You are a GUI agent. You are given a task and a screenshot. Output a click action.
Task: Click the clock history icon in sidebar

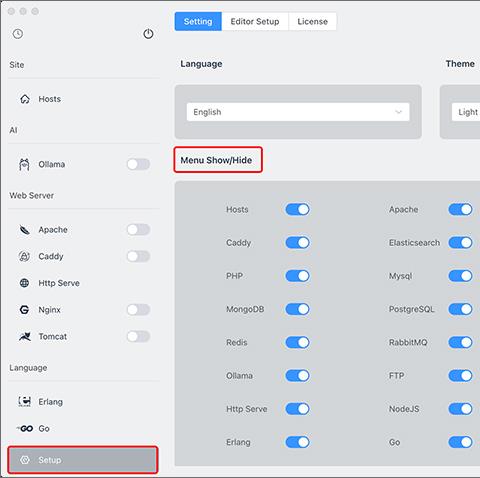[18, 34]
